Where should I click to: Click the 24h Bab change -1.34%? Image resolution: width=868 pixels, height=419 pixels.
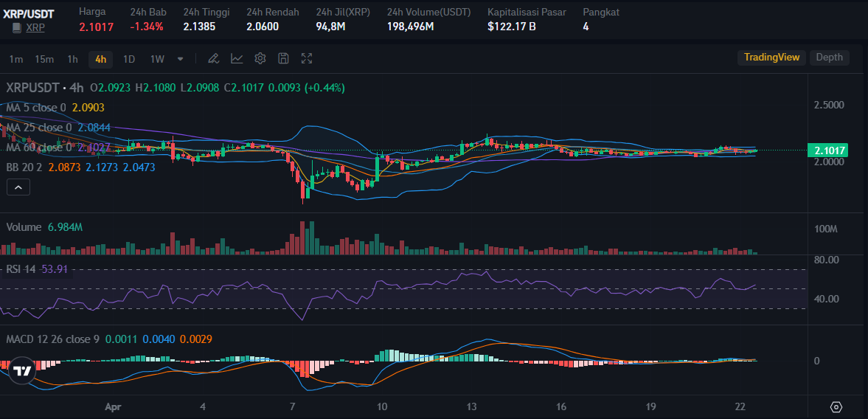147,27
